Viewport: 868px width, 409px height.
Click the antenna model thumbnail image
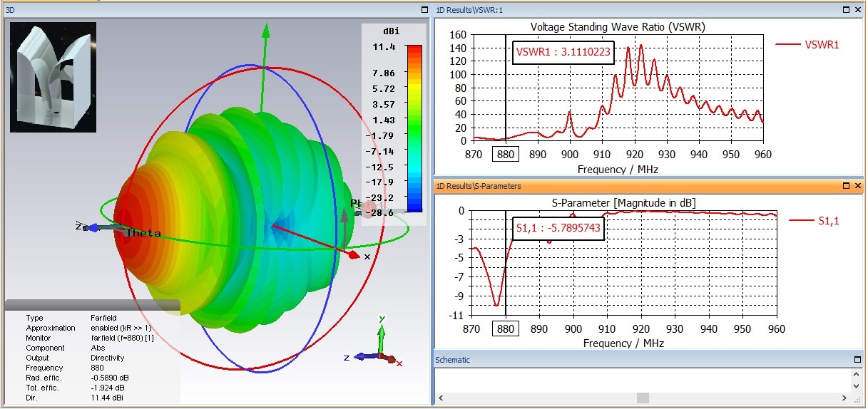tap(53, 77)
